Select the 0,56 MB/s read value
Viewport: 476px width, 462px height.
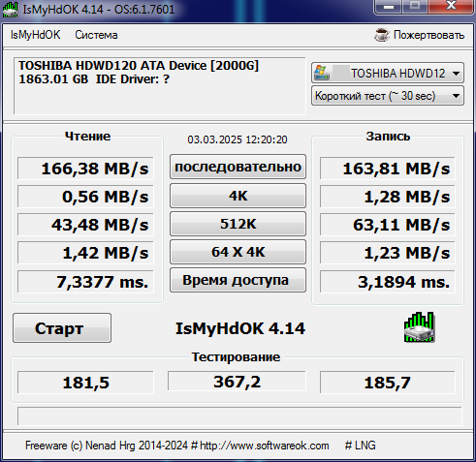pos(85,197)
